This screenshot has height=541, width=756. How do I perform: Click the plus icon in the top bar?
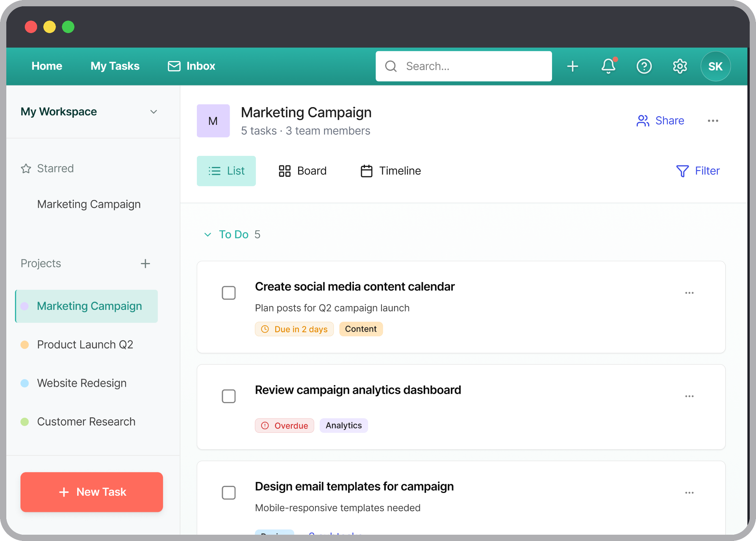click(x=573, y=66)
